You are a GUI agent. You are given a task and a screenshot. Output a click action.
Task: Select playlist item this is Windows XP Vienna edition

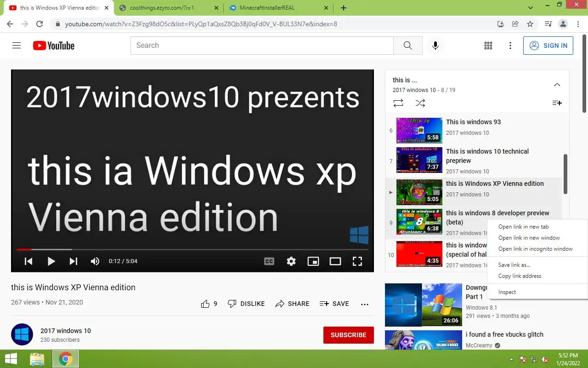473,192
